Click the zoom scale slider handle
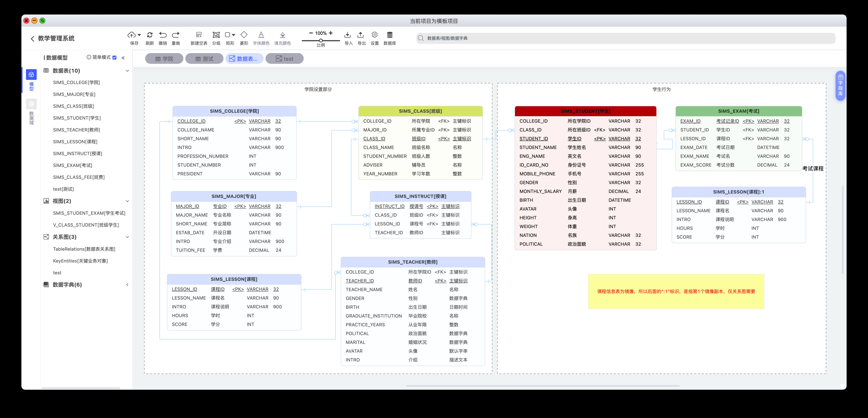This screenshot has width=868, height=418. 321,41
